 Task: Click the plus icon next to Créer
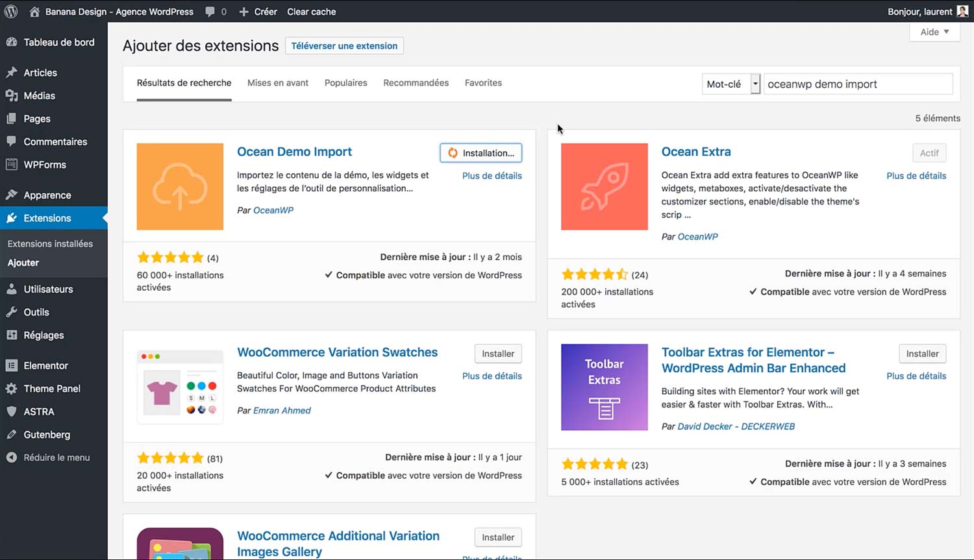coord(244,12)
